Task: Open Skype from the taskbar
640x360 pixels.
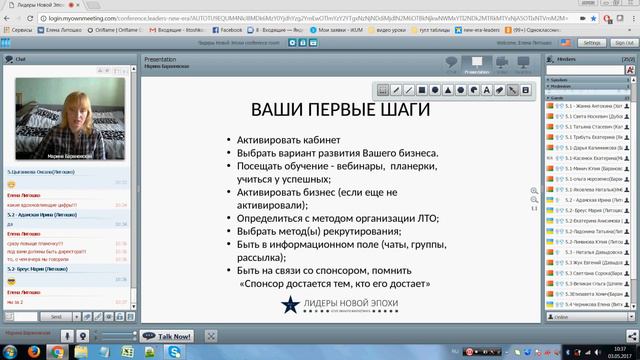Action: coord(174,352)
